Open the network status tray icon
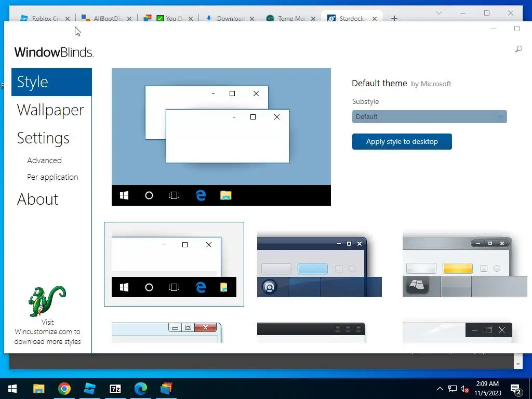 coord(453,389)
